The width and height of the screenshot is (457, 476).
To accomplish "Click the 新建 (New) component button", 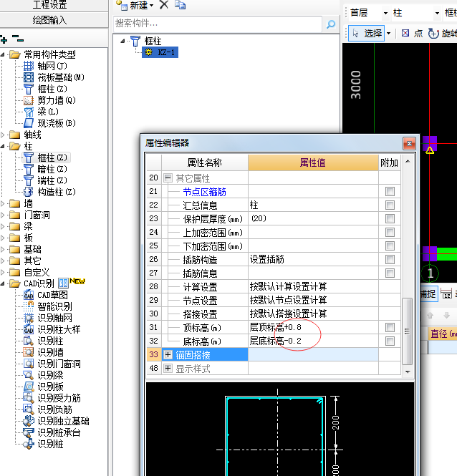I will pos(135,5).
